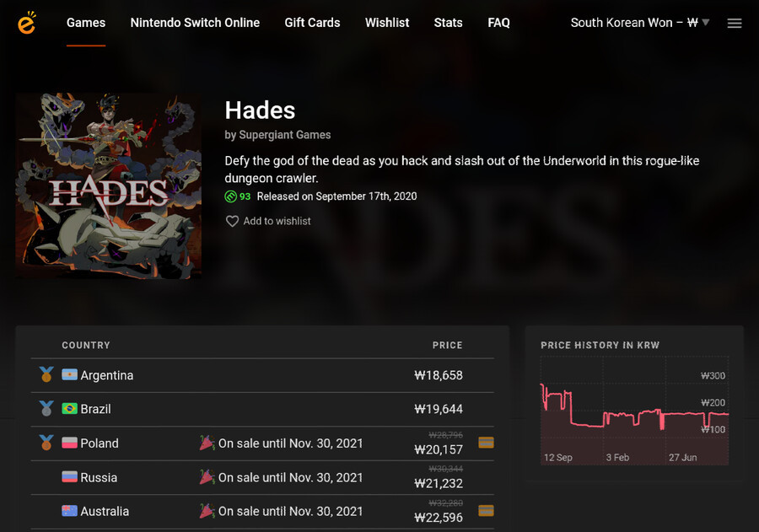Screen dimensions: 759x532
Task: Click the sale party icon in Russia row
Action: pos(207,477)
